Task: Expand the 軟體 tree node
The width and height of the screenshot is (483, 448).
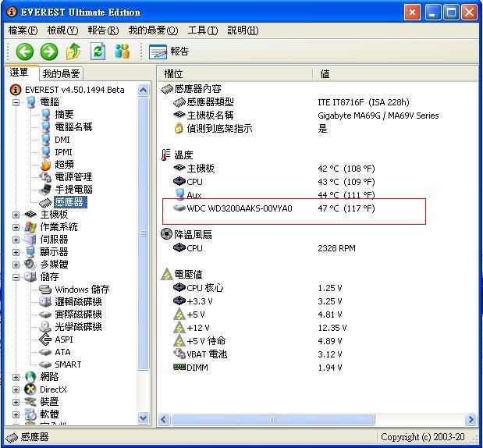Action: coord(16,414)
